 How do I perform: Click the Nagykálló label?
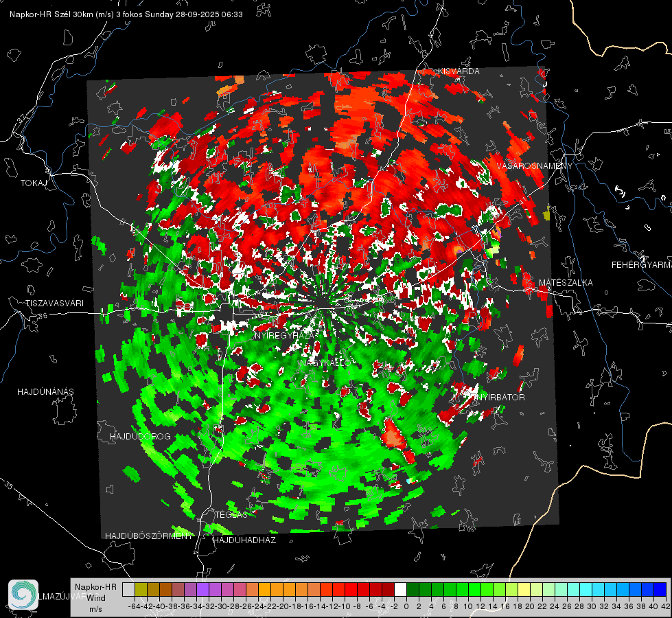tap(325, 363)
